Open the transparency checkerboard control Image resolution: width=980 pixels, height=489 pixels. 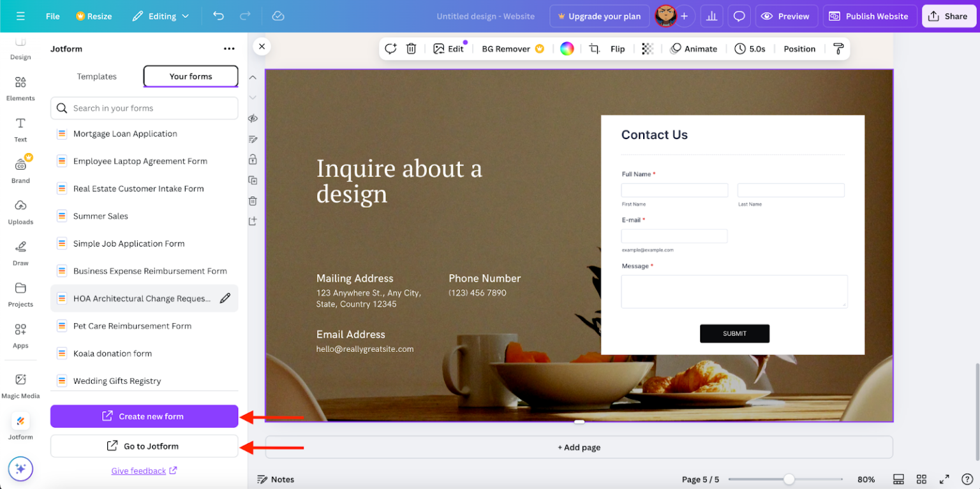click(647, 48)
